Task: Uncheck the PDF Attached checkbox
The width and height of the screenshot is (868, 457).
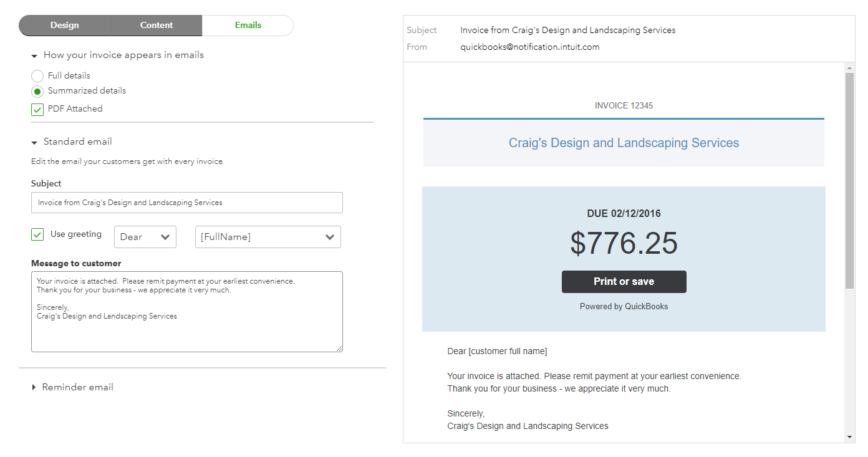Action: [37, 110]
